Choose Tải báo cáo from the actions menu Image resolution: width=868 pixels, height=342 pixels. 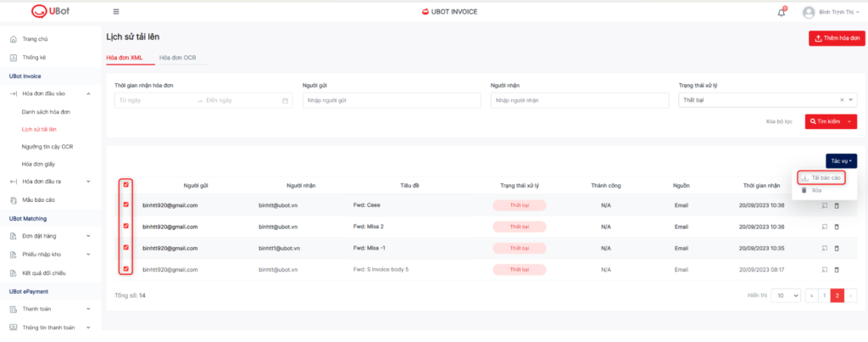pos(822,178)
